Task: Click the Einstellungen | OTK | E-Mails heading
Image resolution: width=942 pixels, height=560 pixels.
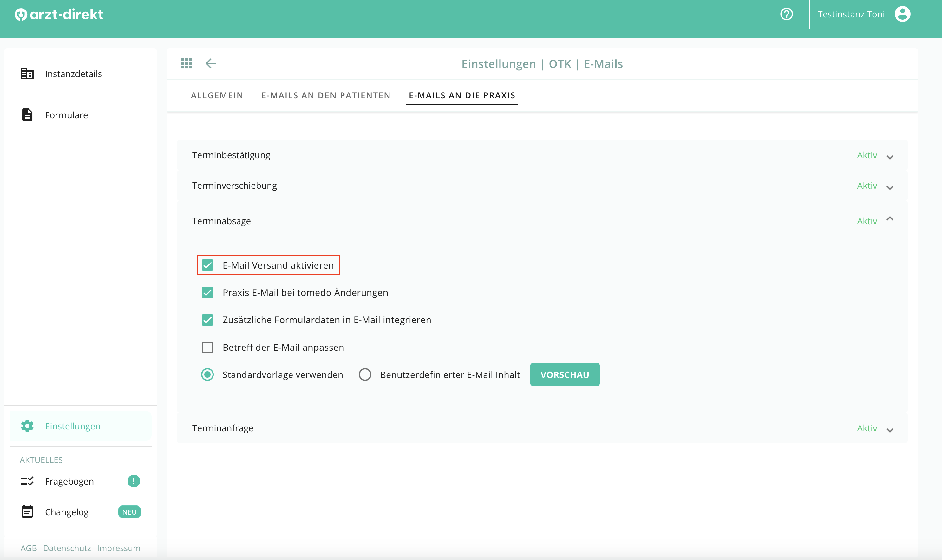Action: click(542, 64)
